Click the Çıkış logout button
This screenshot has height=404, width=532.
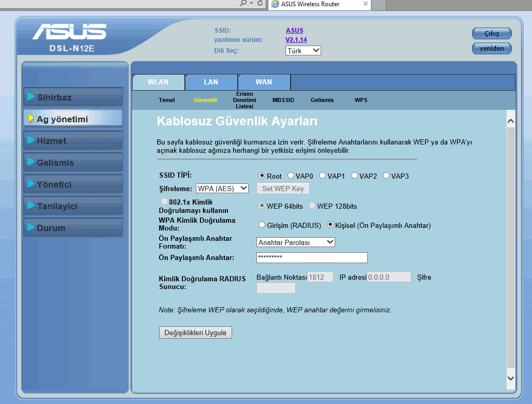(x=491, y=34)
